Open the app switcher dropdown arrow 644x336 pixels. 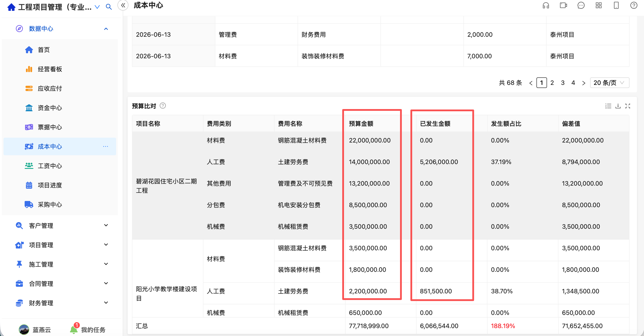coord(97,7)
